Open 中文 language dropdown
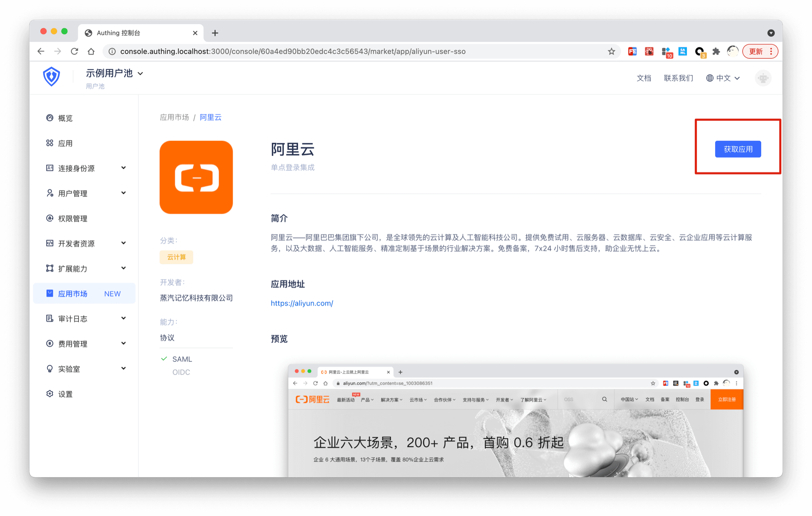This screenshot has height=516, width=812. point(723,78)
